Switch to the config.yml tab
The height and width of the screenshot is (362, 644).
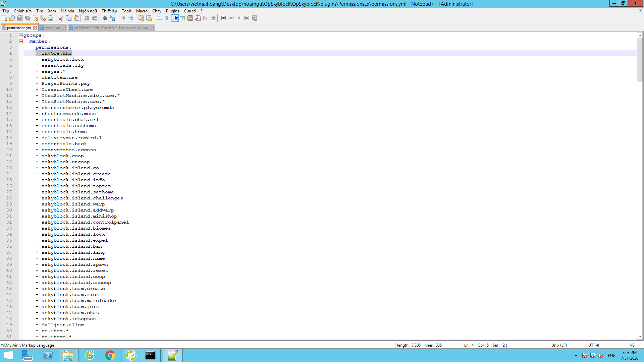click(52, 28)
